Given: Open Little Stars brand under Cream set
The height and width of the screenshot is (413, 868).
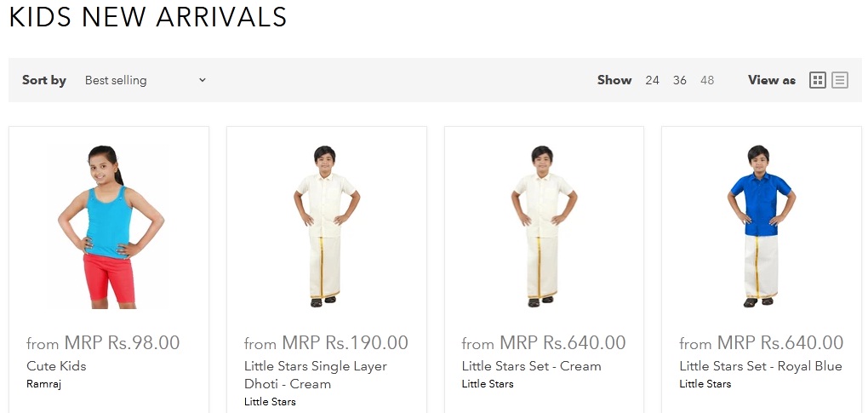Looking at the screenshot, I should click(487, 384).
